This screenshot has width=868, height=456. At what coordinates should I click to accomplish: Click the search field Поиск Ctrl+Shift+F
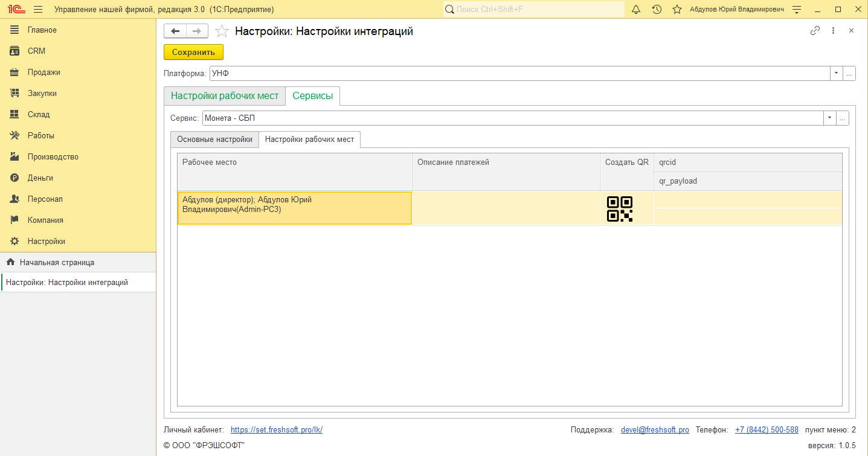(534, 9)
